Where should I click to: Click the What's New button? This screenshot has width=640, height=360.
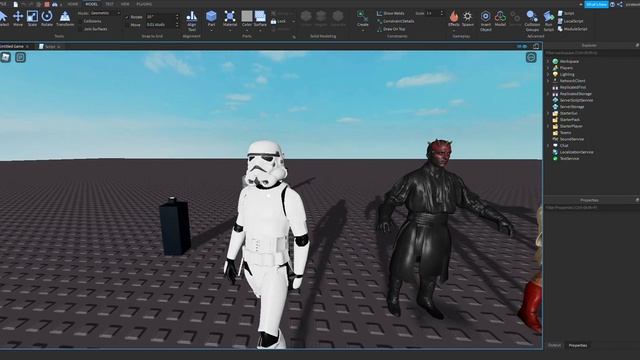pos(596,4)
